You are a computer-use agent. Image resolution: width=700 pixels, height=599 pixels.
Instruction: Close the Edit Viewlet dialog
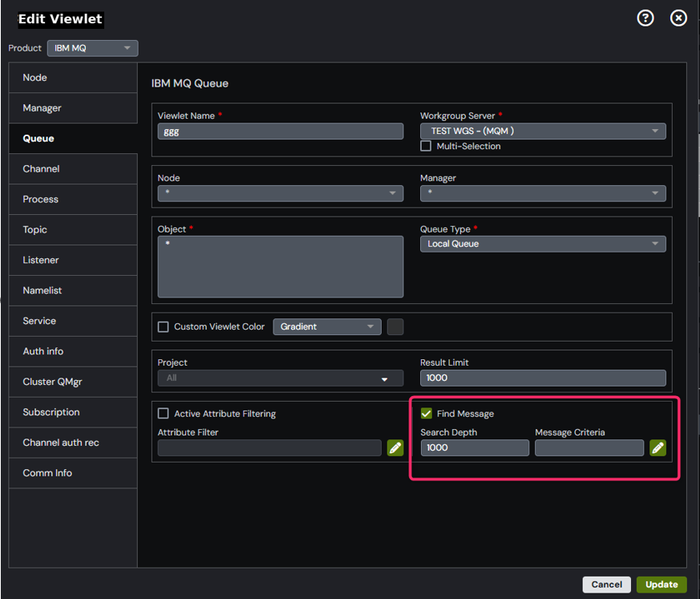click(x=678, y=18)
